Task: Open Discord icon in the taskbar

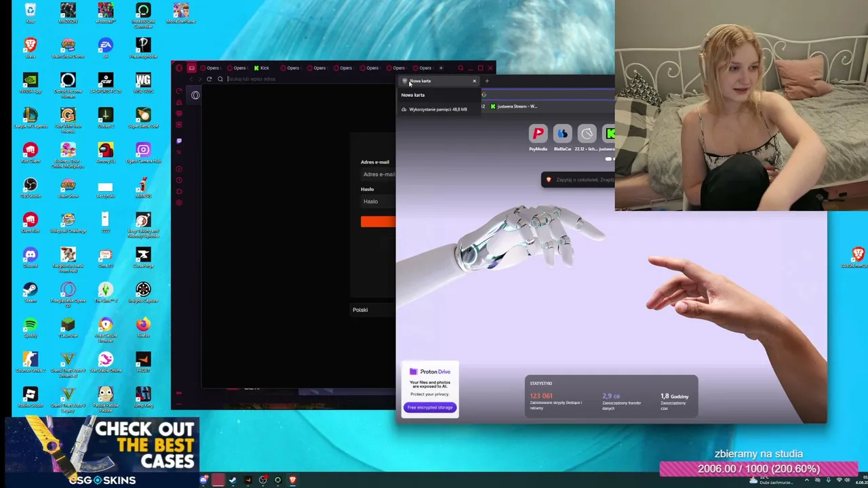Action: 203,480
